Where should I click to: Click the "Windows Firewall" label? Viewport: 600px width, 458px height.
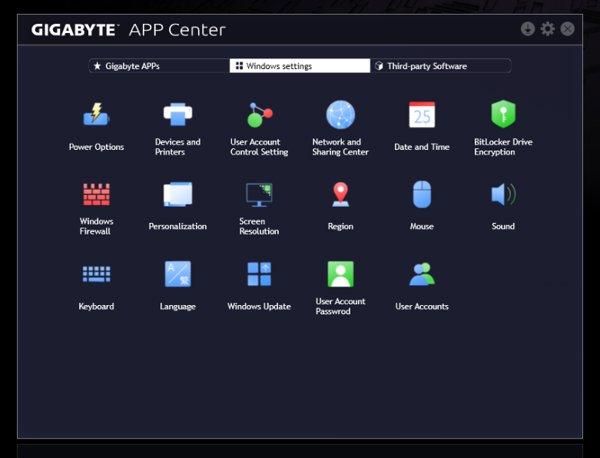pyautogui.click(x=96, y=226)
